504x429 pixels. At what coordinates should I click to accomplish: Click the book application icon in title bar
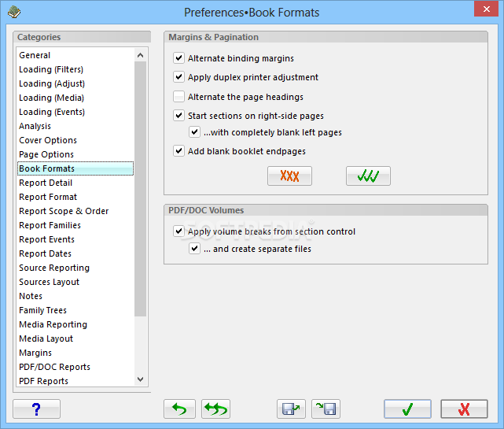(14, 13)
